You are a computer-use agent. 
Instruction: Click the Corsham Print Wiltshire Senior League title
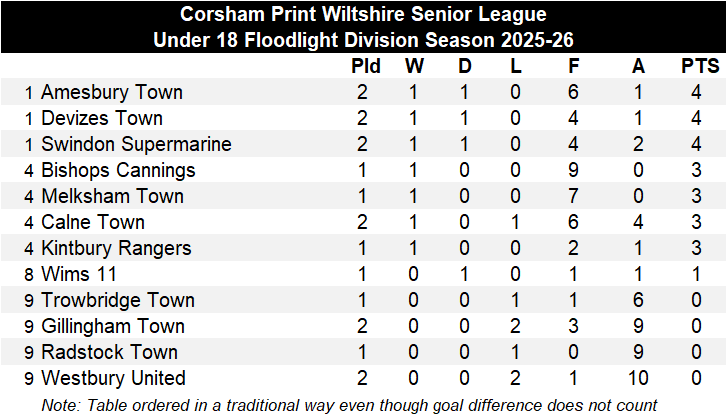pos(363,15)
